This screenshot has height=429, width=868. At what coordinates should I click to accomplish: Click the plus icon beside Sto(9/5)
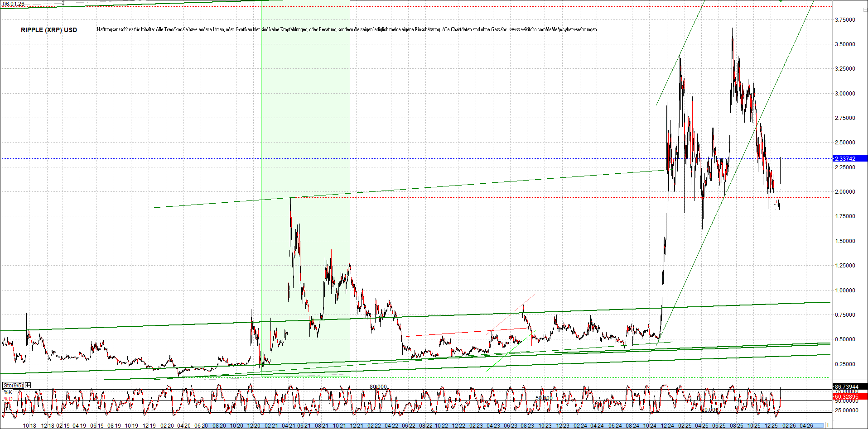coord(28,385)
